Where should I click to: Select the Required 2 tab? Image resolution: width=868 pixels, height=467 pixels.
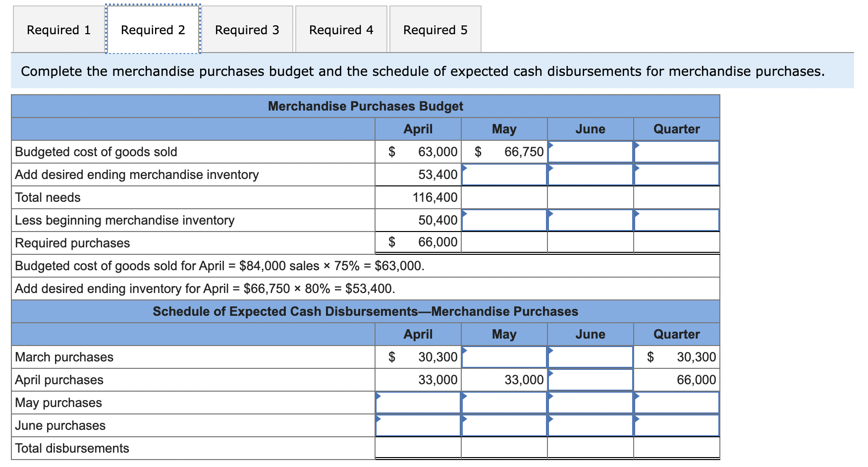tap(153, 30)
